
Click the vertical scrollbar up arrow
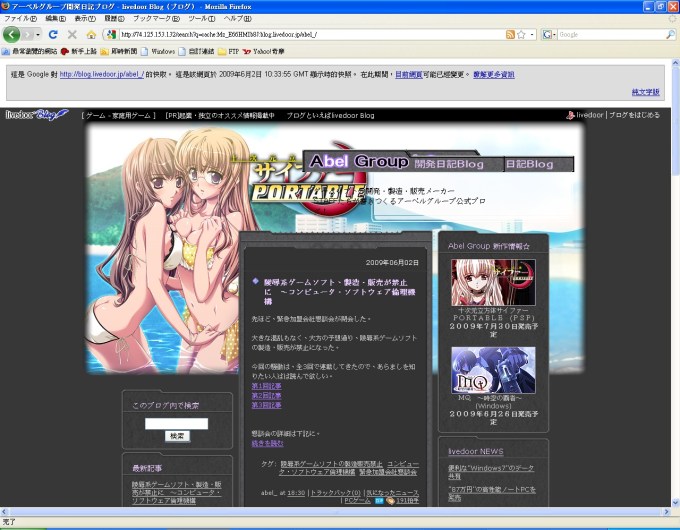coord(675,62)
